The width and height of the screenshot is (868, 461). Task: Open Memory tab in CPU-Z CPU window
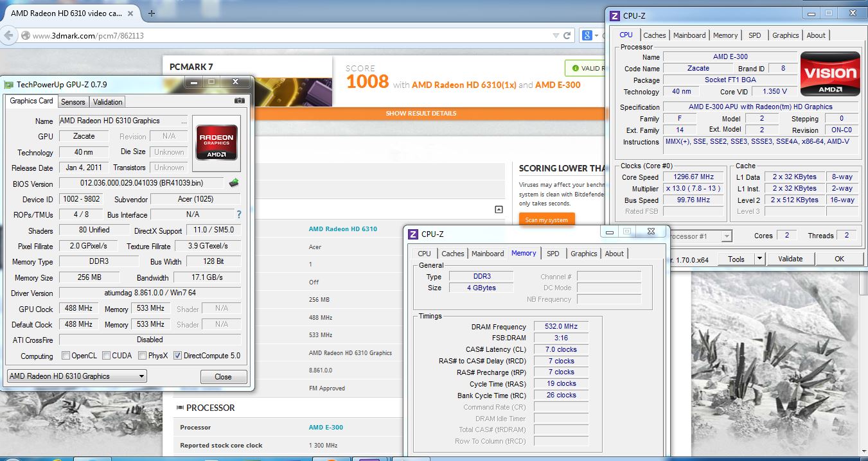tap(725, 35)
